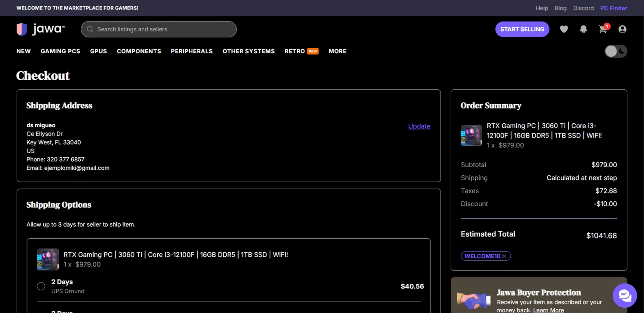Click the Checkout heading
Screen dimensions: 644x313
click(43, 76)
